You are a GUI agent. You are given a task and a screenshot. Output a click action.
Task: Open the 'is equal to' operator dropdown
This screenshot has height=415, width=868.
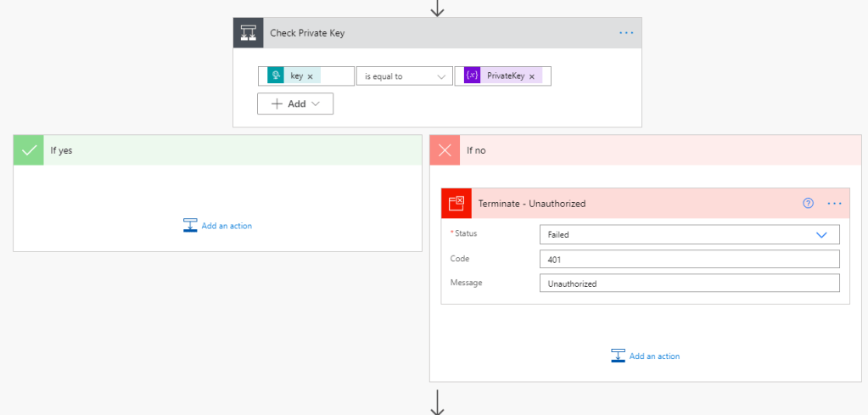[x=405, y=76]
